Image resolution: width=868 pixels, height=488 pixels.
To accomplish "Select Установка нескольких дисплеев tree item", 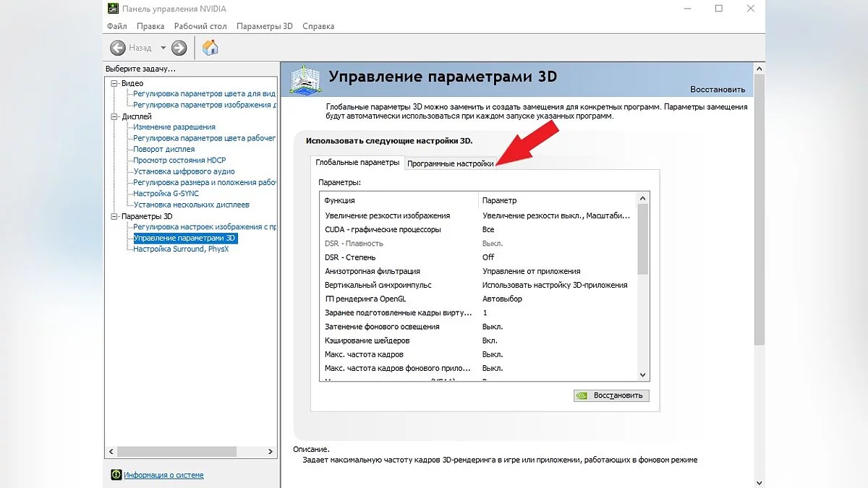I will coord(192,205).
